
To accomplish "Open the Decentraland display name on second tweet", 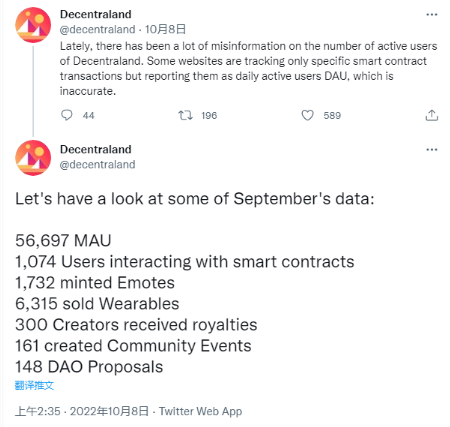I will pyautogui.click(x=96, y=149).
